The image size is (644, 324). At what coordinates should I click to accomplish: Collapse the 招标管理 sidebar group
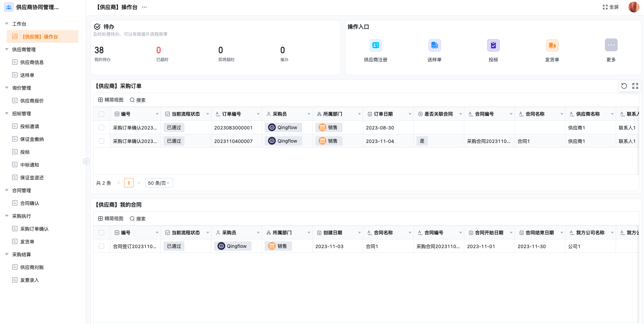(x=7, y=114)
